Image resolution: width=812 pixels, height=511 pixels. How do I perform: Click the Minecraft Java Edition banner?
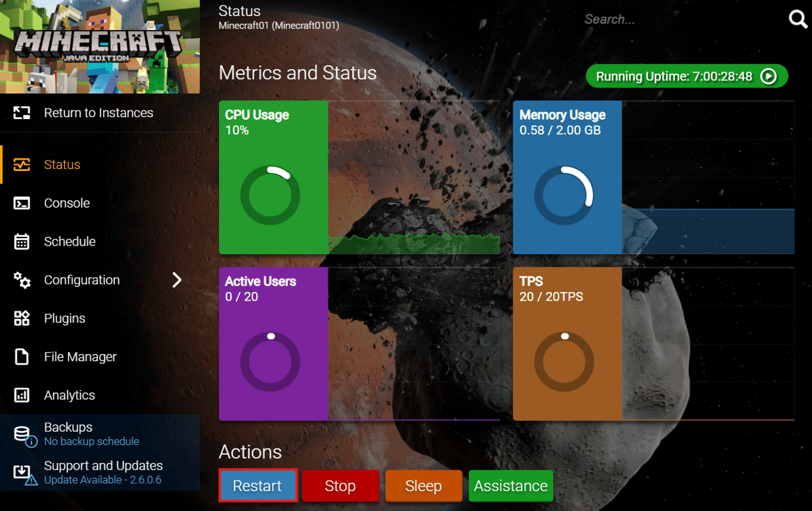(100, 47)
